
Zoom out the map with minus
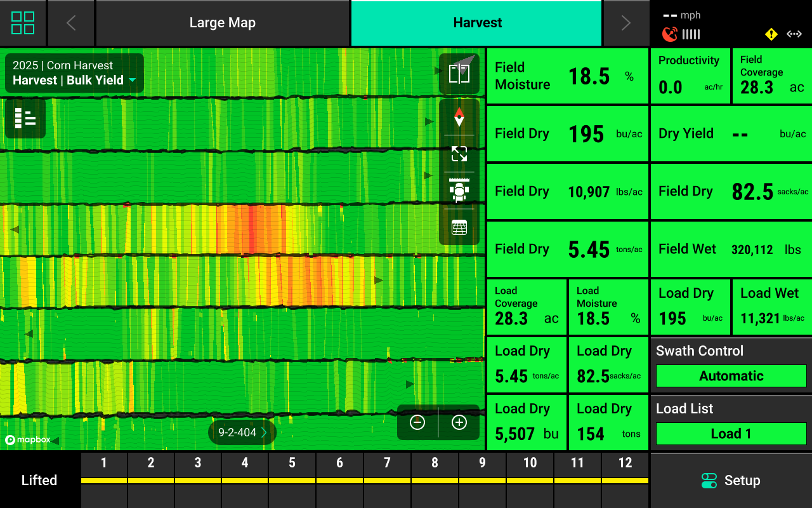coord(417,422)
